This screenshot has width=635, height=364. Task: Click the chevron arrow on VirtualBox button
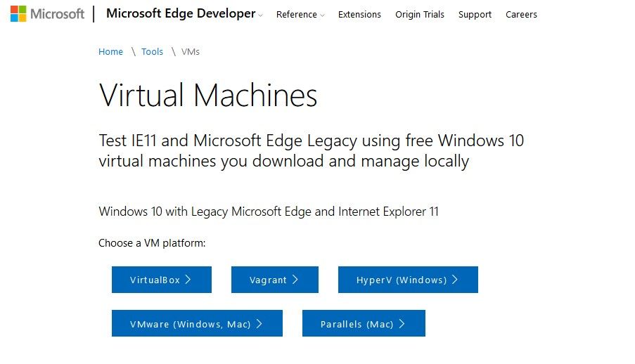coord(188,280)
